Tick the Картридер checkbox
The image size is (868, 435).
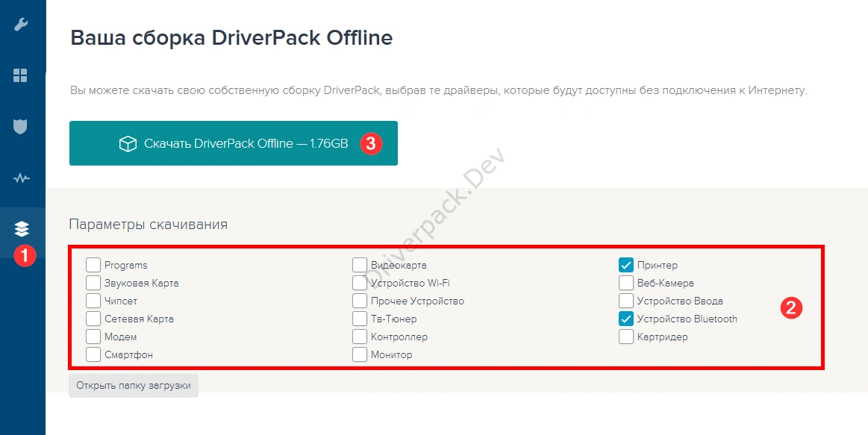(x=626, y=337)
